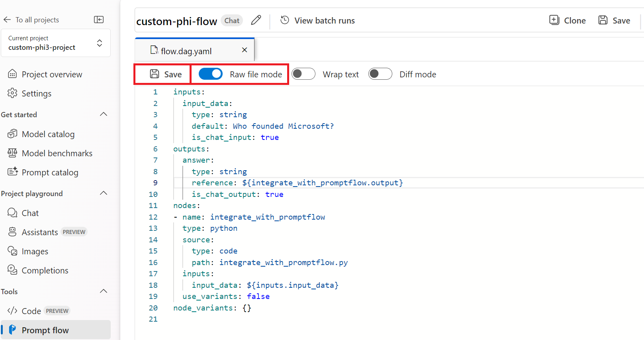The height and width of the screenshot is (340, 644).
Task: Click the Model benchmarks scale icon
Action: [12, 153]
